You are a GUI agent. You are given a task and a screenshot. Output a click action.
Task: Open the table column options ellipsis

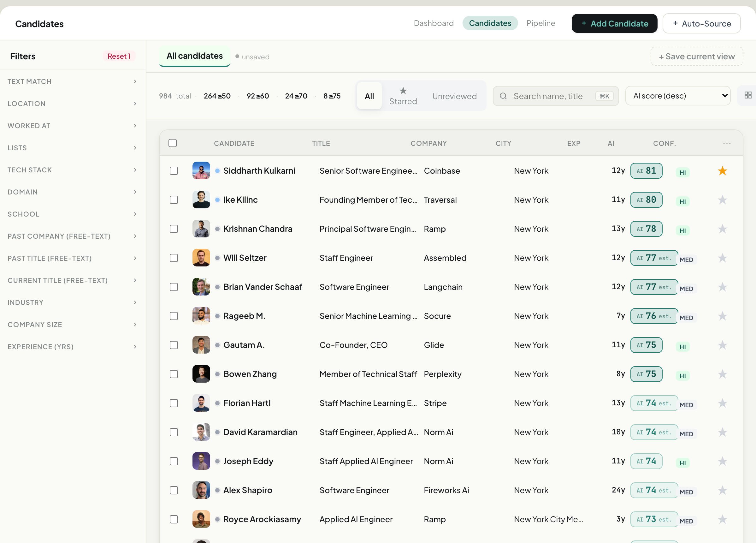pyautogui.click(x=727, y=143)
